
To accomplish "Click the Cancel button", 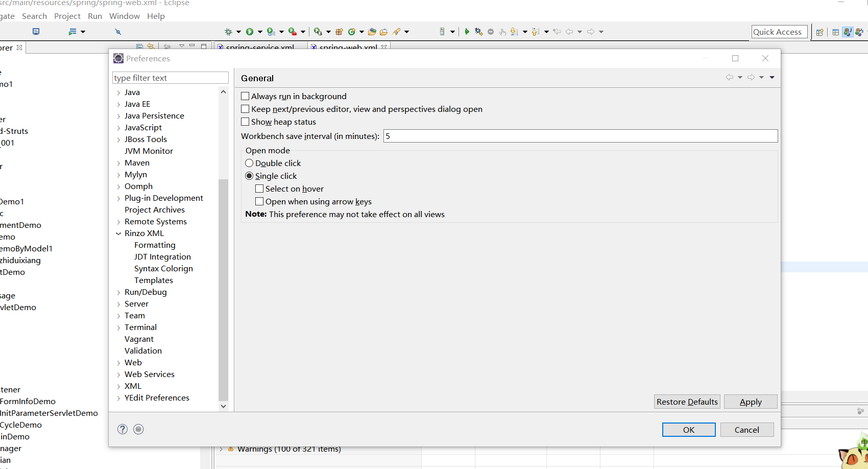I will point(747,430).
